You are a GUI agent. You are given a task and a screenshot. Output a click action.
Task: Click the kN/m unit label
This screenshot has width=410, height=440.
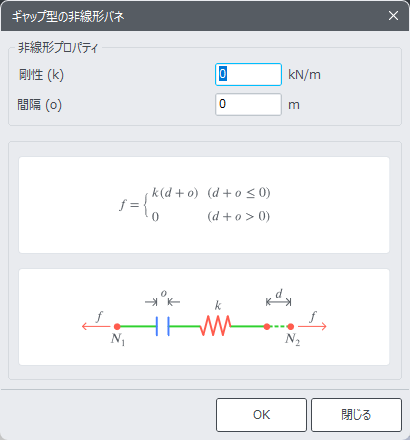pos(304,75)
